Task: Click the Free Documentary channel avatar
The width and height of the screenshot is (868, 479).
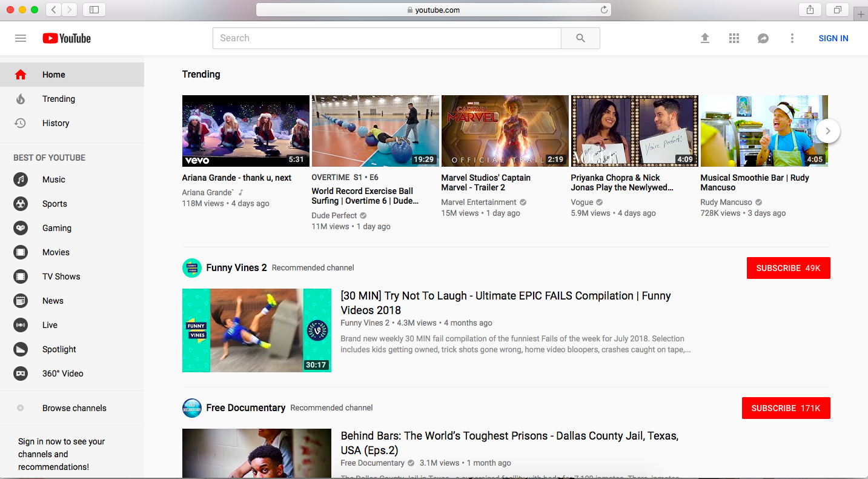Action: tap(192, 408)
